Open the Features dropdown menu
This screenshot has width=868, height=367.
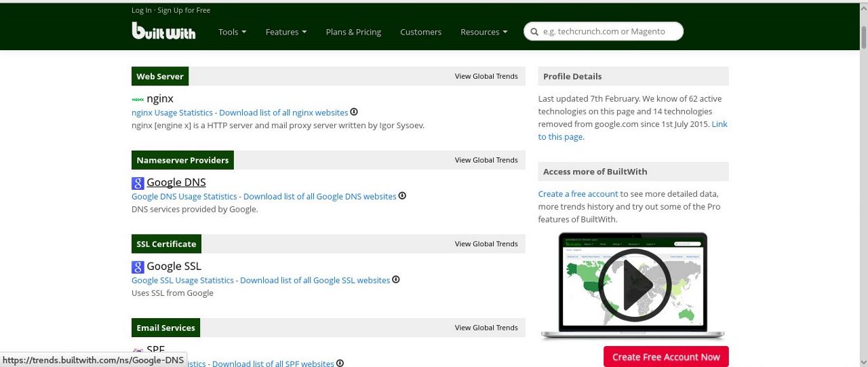[286, 32]
